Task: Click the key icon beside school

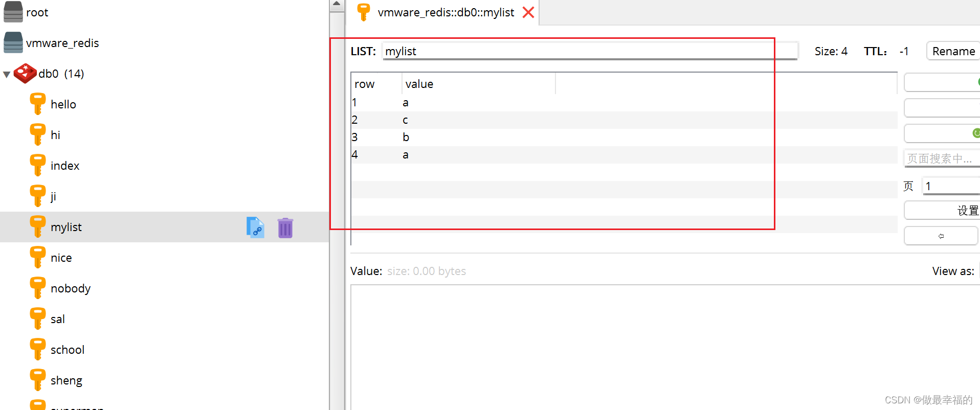Action: [37, 349]
